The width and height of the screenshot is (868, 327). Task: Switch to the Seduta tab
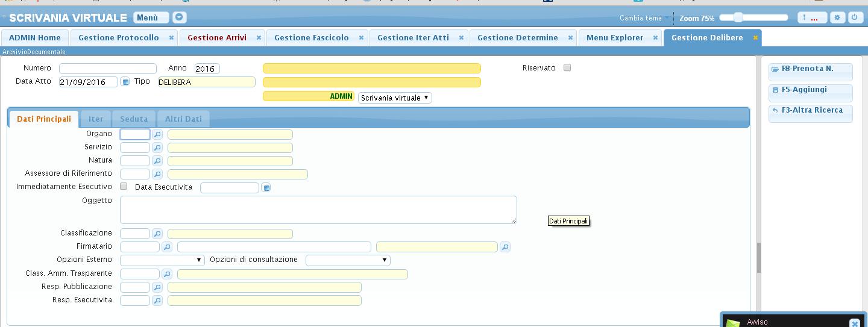tap(134, 119)
